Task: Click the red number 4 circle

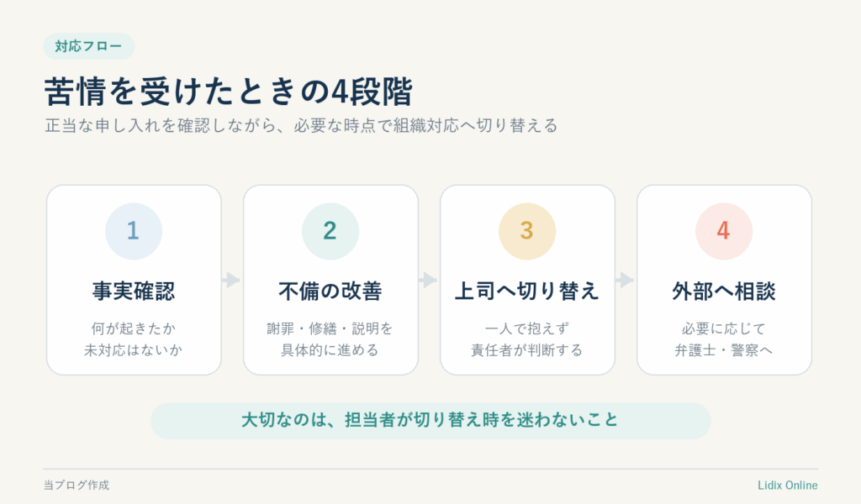Action: 724,231
